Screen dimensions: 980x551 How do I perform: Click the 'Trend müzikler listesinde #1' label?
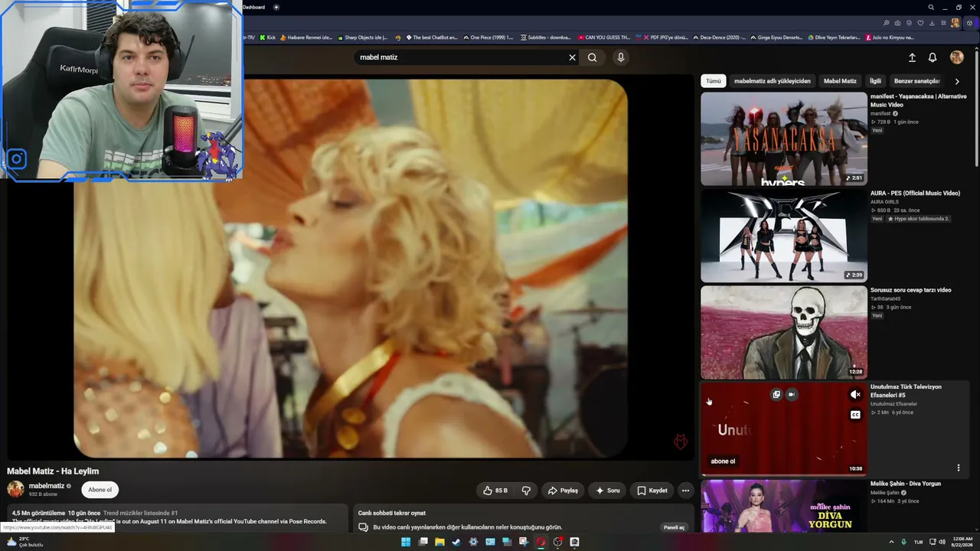pos(140,513)
